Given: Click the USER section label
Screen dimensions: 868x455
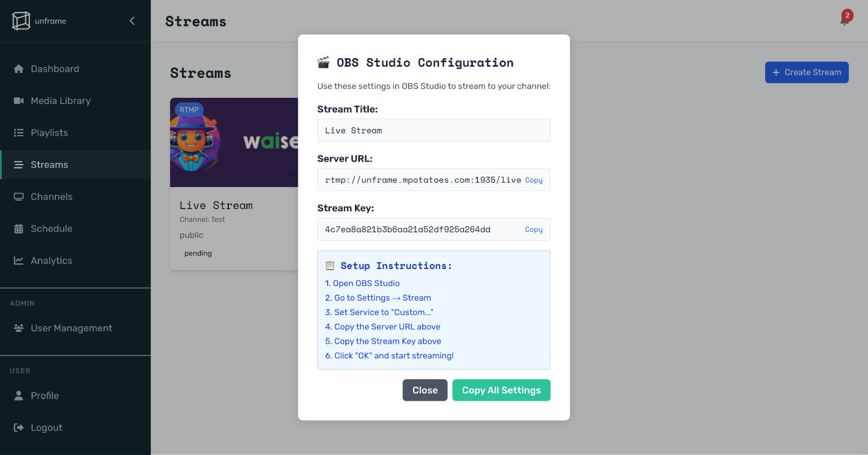Looking at the screenshot, I should 20,371.
